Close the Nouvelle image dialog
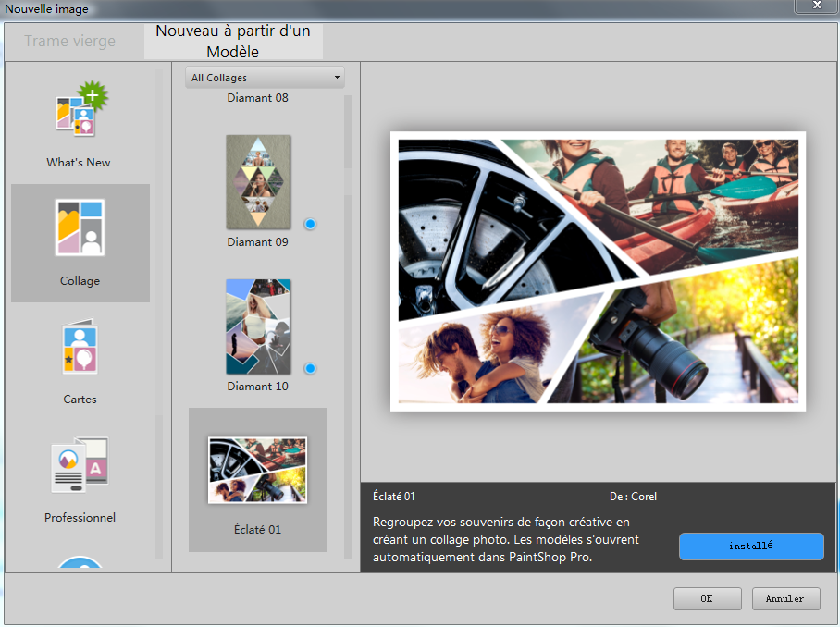The height and width of the screenshot is (627, 840). pos(817,6)
